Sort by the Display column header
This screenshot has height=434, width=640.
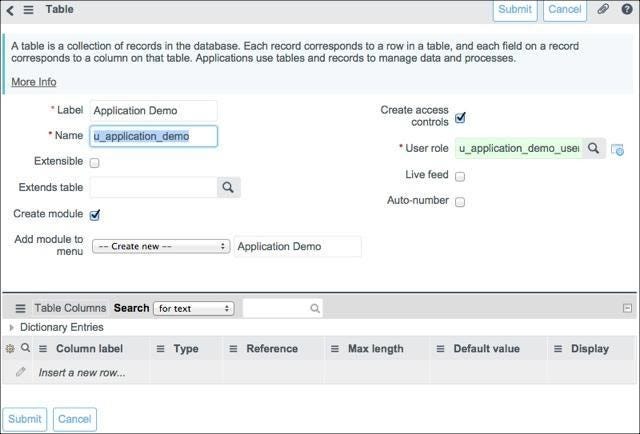590,349
